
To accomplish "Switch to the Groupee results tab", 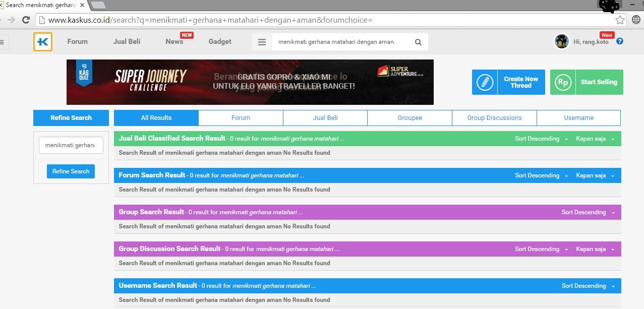I will click(410, 118).
